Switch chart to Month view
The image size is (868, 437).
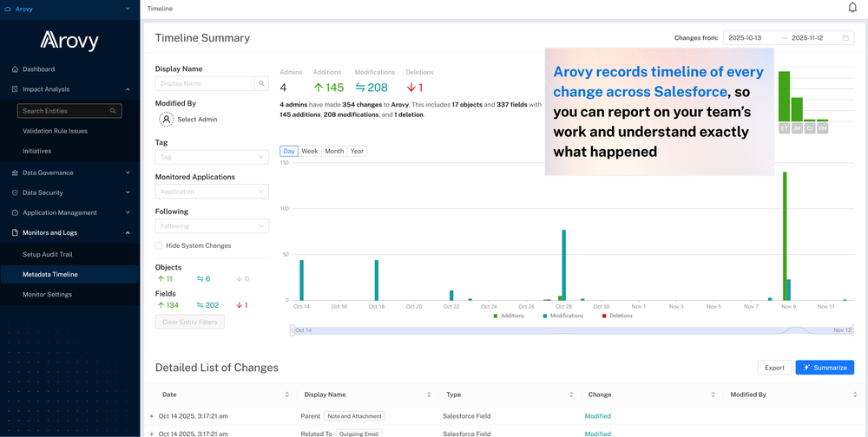(x=334, y=151)
